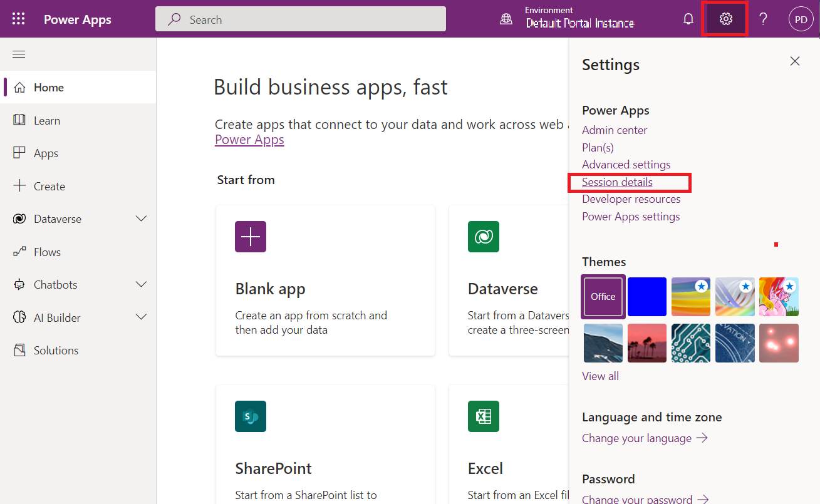Open Power Apps settings link
This screenshot has height=504, width=820.
click(x=631, y=217)
